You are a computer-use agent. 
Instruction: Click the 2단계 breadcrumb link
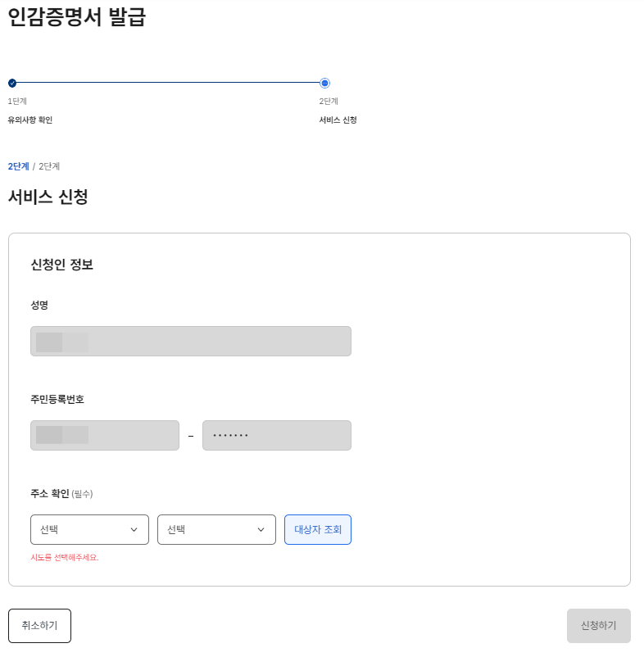18,166
